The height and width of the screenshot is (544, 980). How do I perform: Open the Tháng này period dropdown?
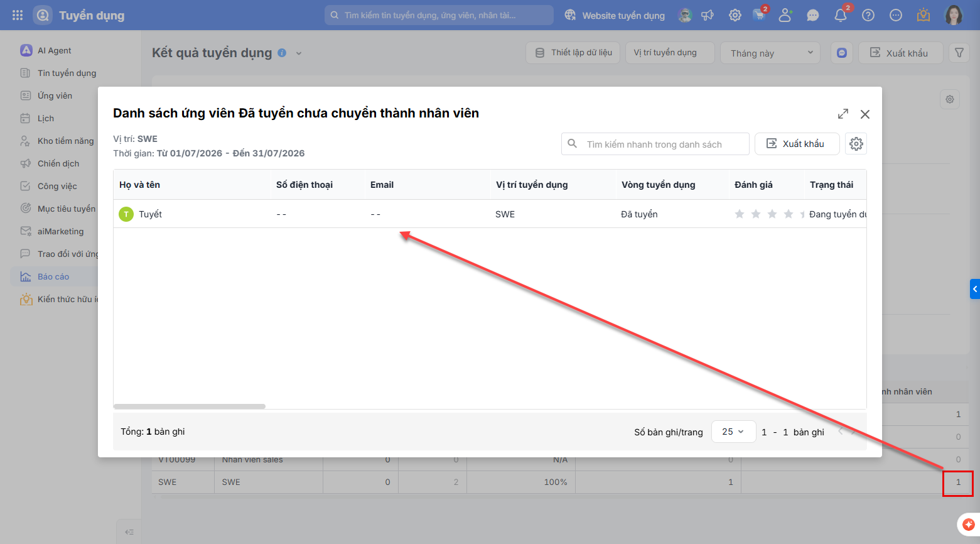pos(772,53)
